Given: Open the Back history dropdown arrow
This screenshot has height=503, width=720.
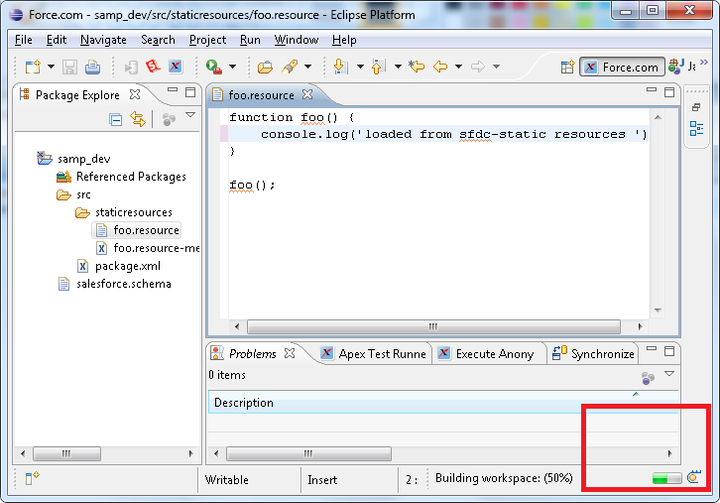Looking at the screenshot, I should pos(458,67).
